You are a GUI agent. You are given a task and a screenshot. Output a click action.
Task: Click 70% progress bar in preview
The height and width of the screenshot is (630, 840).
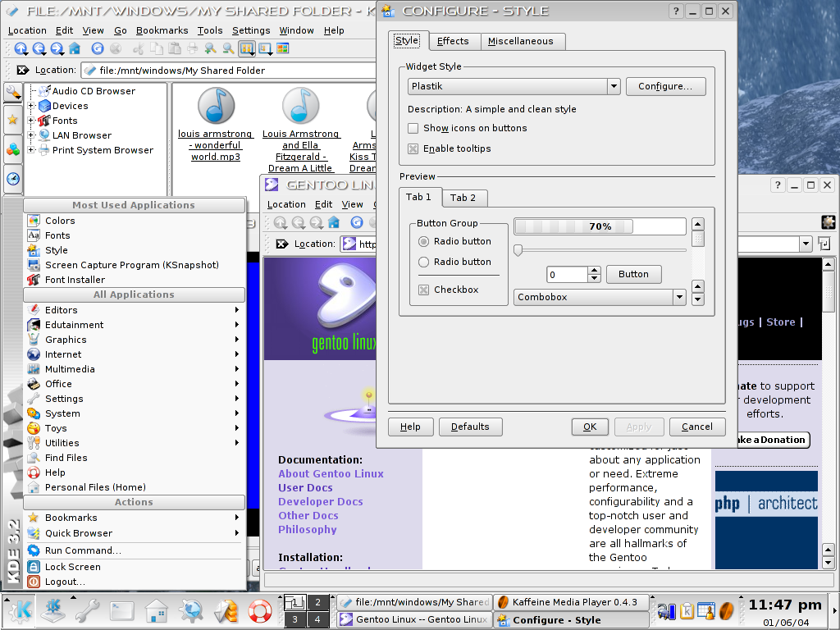click(600, 226)
